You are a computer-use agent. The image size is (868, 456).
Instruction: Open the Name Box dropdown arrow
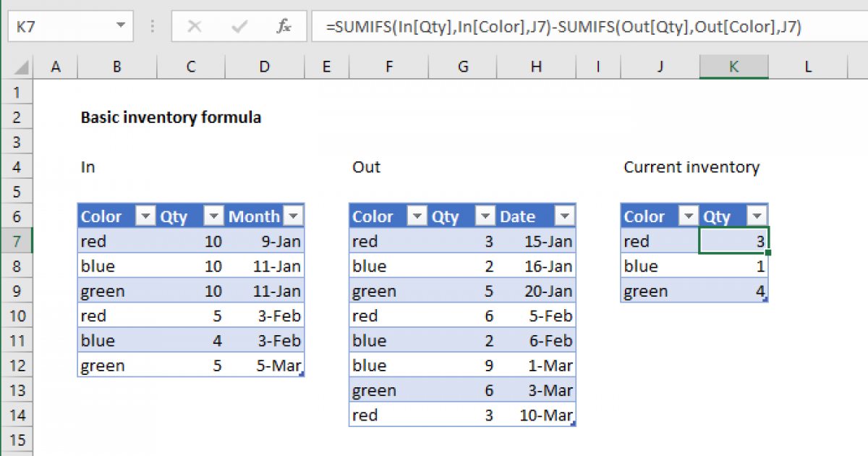120,26
